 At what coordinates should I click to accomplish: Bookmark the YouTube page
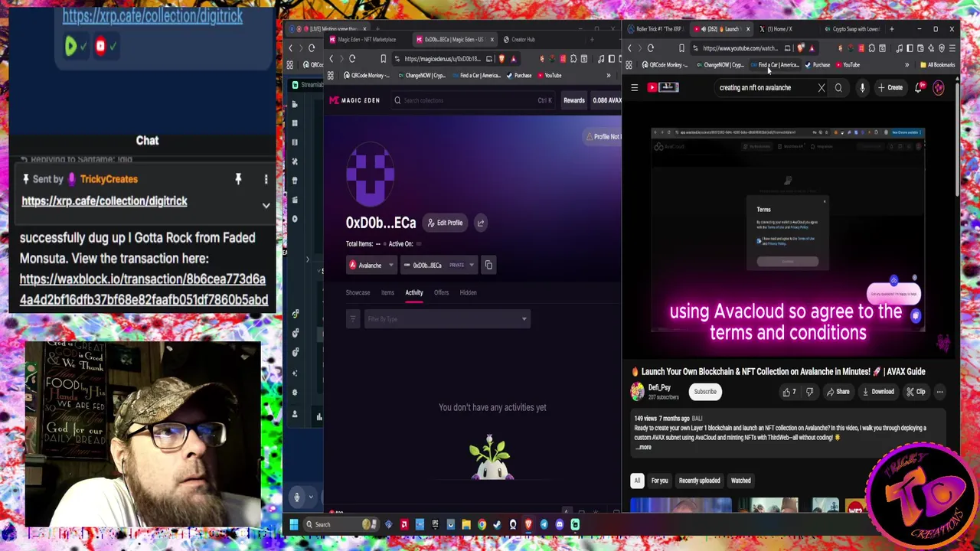[681, 48]
